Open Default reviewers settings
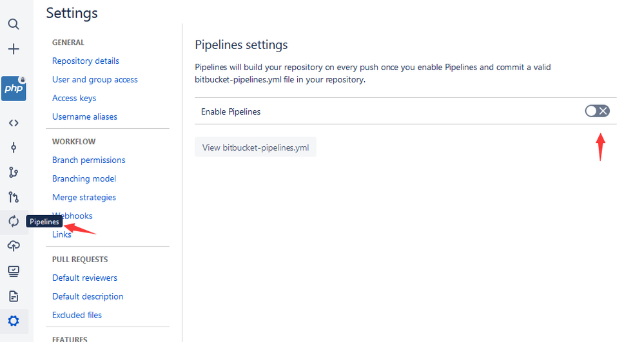Screen dimensions: 644x342 (84, 278)
